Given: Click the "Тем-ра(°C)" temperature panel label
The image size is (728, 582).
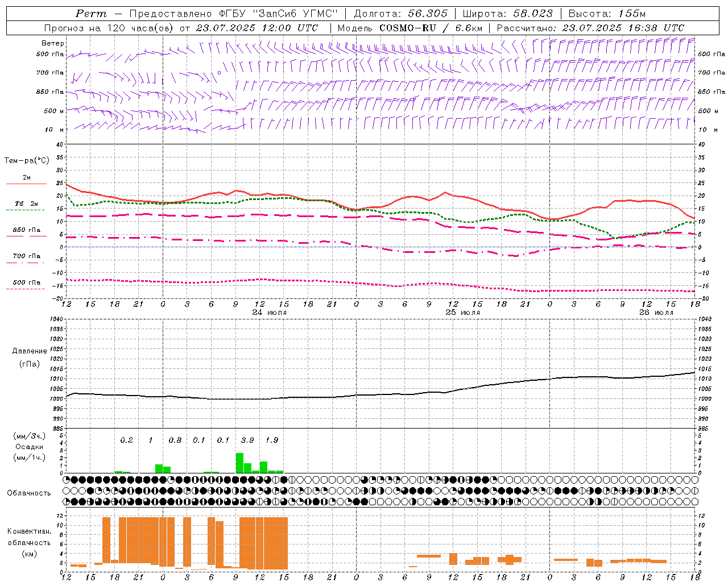Looking at the screenshot, I should tap(27, 161).
